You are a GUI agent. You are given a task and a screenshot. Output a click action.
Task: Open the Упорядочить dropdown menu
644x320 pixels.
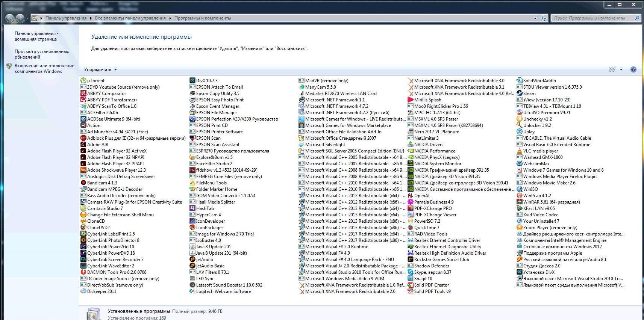[x=100, y=69]
